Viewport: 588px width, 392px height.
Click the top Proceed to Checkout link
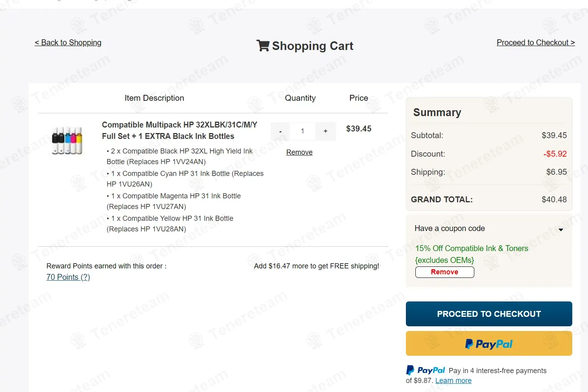[535, 43]
